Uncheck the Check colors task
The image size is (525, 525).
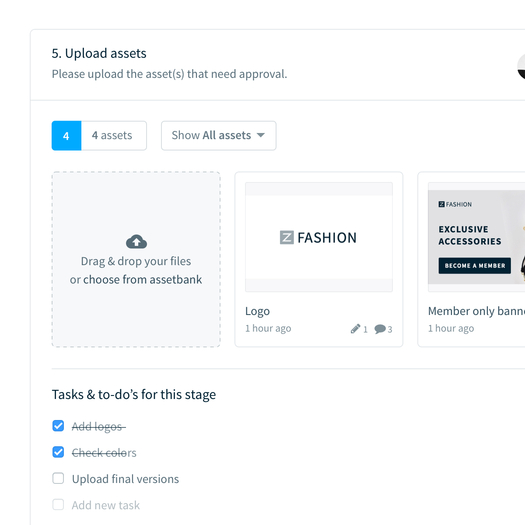click(58, 452)
